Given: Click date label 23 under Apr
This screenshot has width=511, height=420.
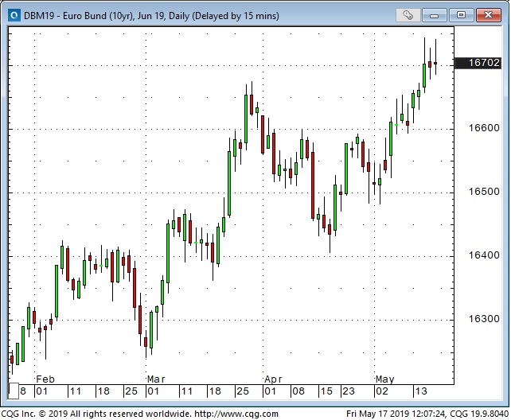Looking at the screenshot, I should (349, 391).
